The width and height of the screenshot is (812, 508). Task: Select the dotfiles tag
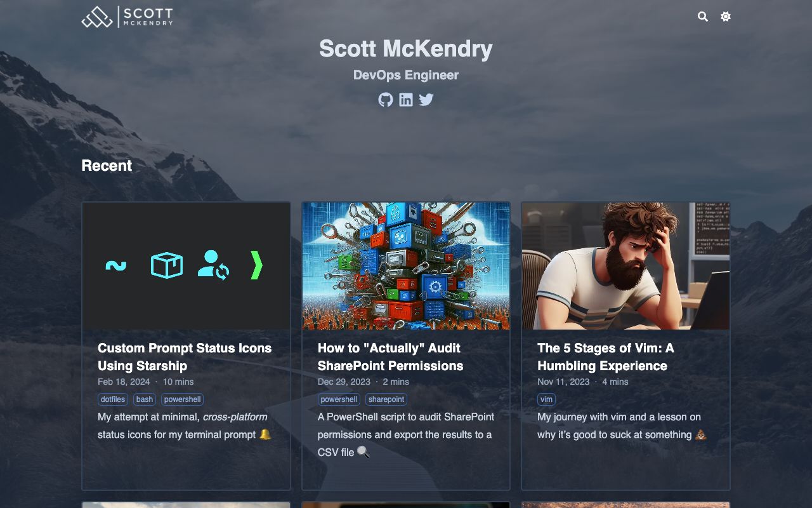(113, 399)
